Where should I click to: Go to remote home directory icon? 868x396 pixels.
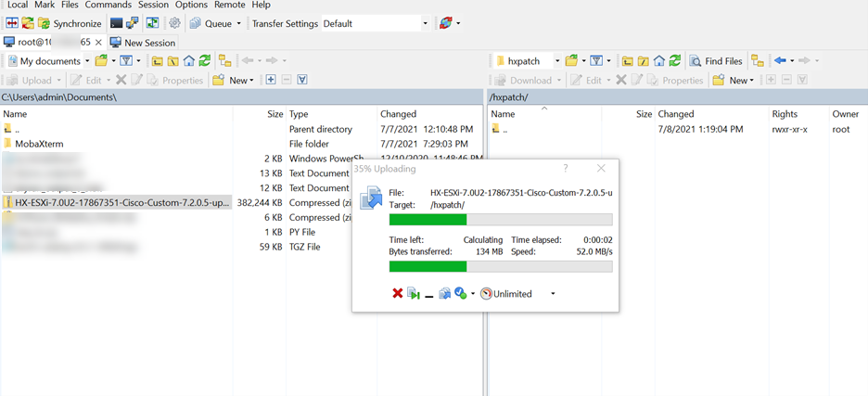(x=658, y=61)
